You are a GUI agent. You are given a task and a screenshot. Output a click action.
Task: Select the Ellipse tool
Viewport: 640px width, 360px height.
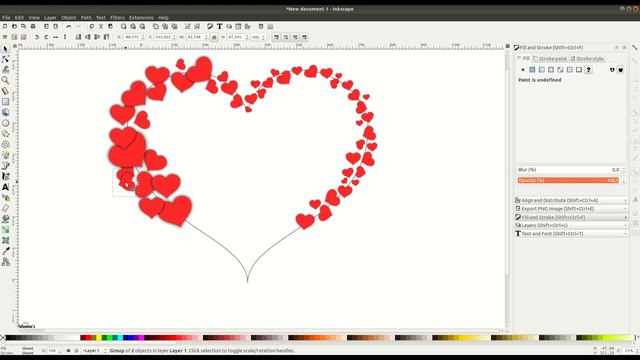coord(5,123)
